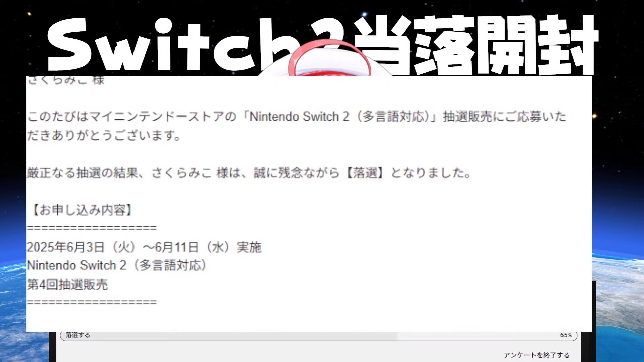Image resolution: width=644 pixels, height=362 pixels.
Task: Click the 【お申し込み内容】 heading text
Action: tap(83, 210)
